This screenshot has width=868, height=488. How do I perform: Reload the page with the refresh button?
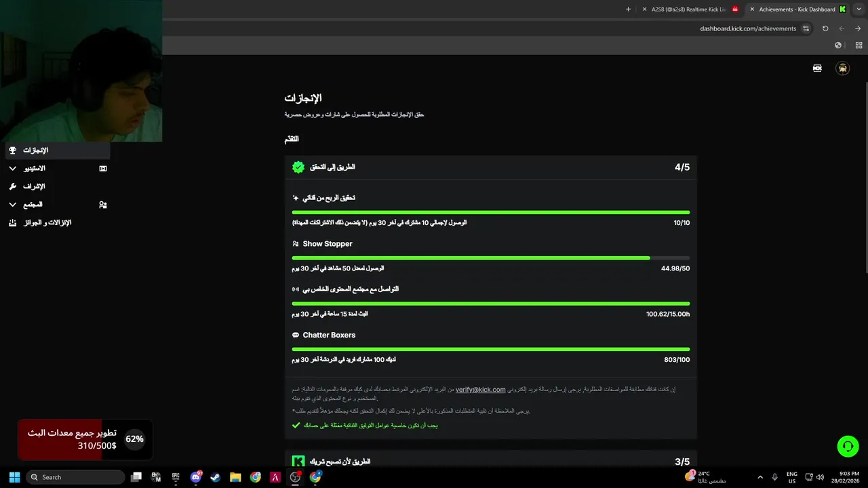[x=825, y=28]
